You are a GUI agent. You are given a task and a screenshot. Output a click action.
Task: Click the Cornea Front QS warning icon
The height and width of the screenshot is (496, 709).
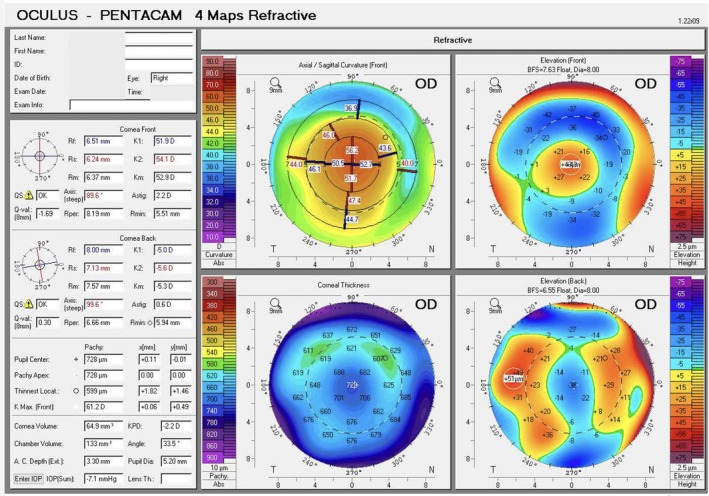(x=29, y=195)
